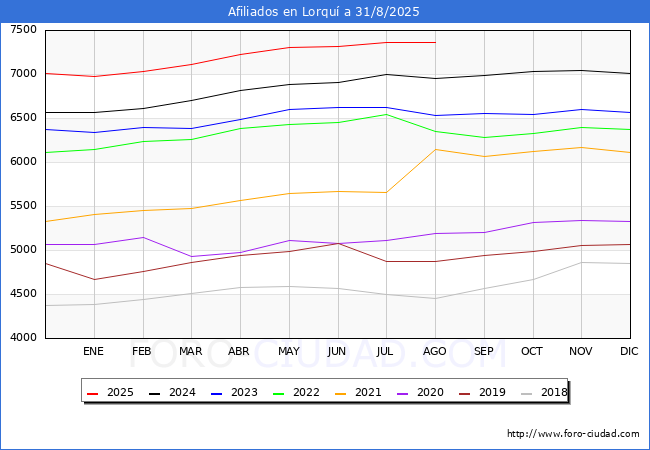The height and width of the screenshot is (450, 650).
Task: Click the DIC month axis label
Action: (x=629, y=351)
